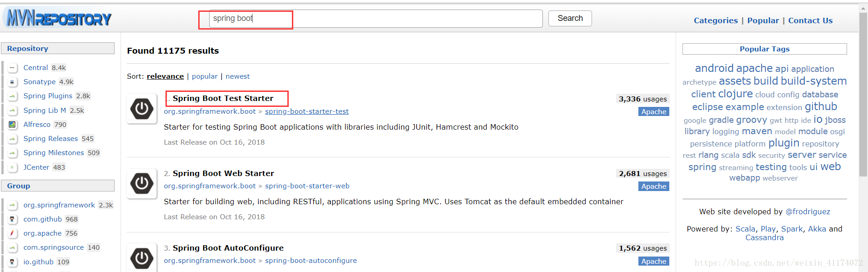Click the com.github group icon
The height and width of the screenshot is (272, 868).
coord(12,219)
